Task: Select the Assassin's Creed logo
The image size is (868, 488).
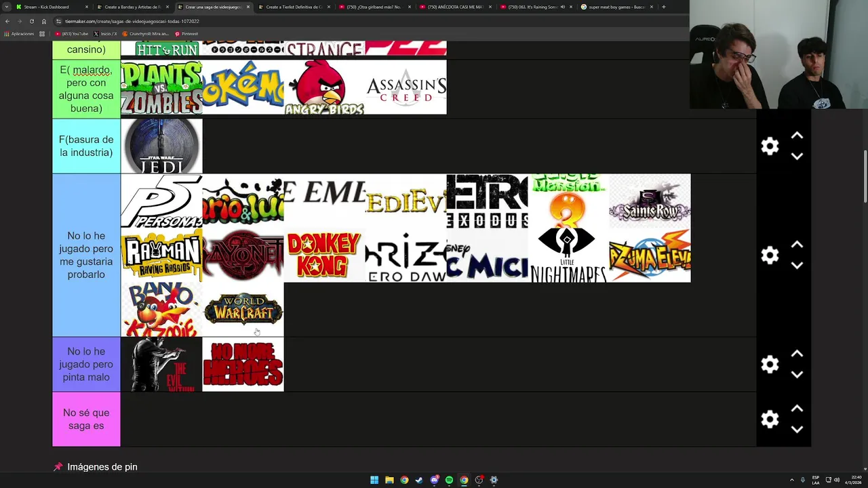Action: pos(406,87)
